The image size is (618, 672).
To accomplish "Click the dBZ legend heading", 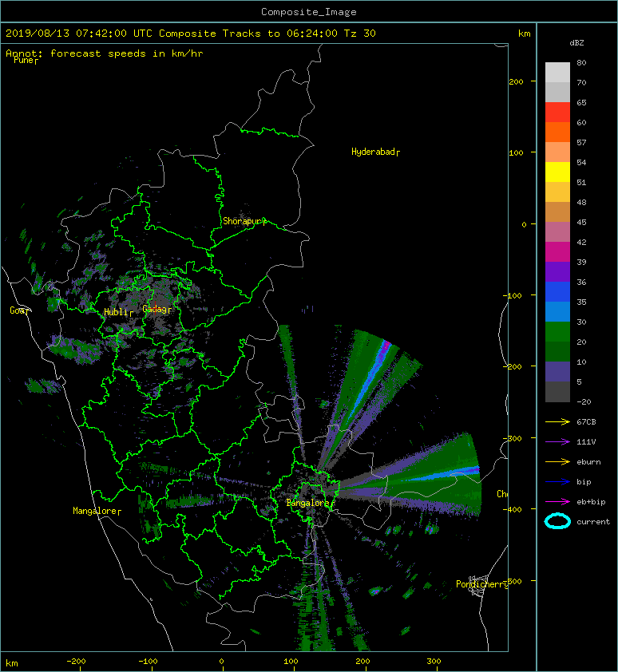I will click(576, 43).
